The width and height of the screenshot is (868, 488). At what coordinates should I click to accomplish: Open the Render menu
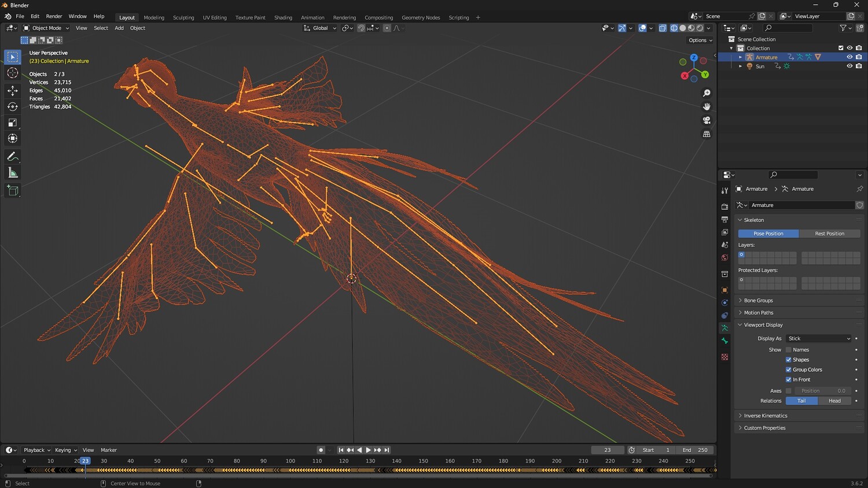pyautogui.click(x=54, y=16)
